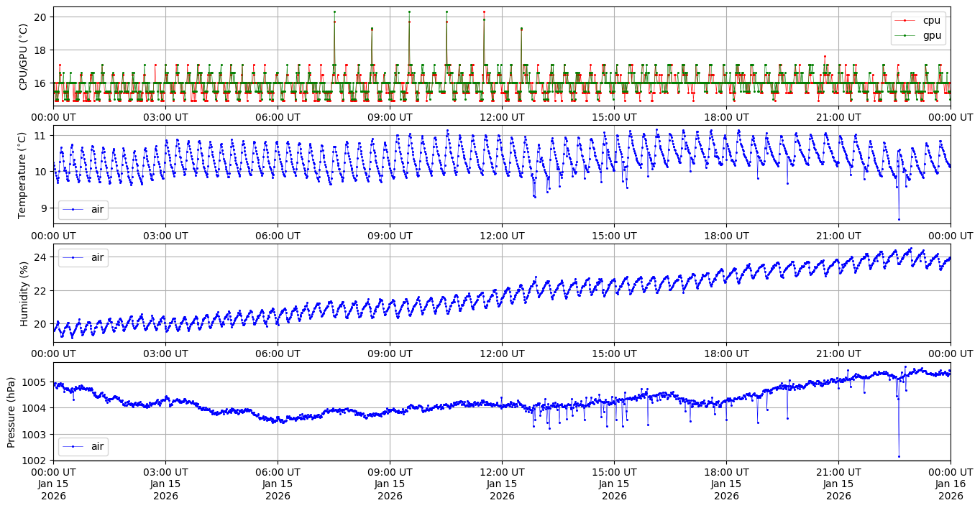Click the first GPU spike after 06:00 UT
This screenshot has height=508, width=980.
click(334, 12)
